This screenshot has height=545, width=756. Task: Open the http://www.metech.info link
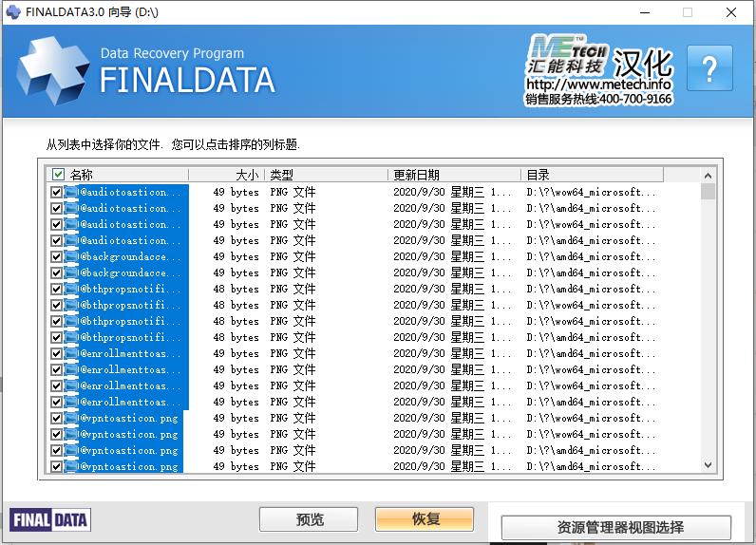(x=598, y=85)
